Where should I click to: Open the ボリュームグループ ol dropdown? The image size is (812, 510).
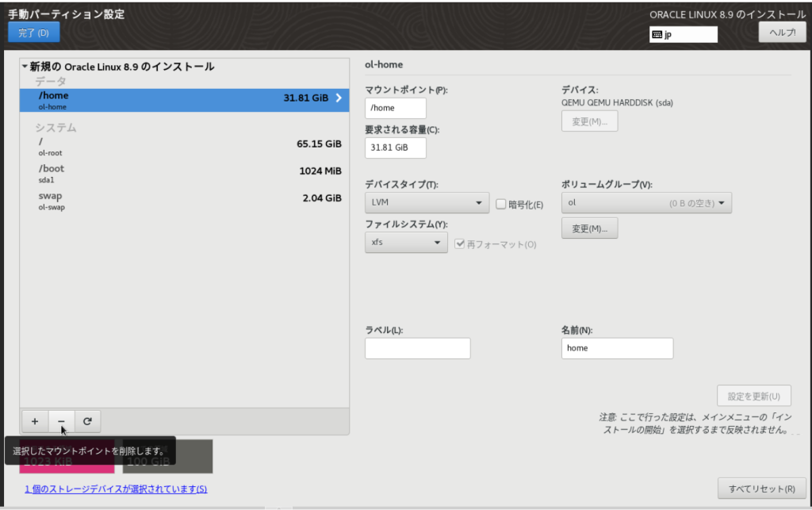coord(646,202)
